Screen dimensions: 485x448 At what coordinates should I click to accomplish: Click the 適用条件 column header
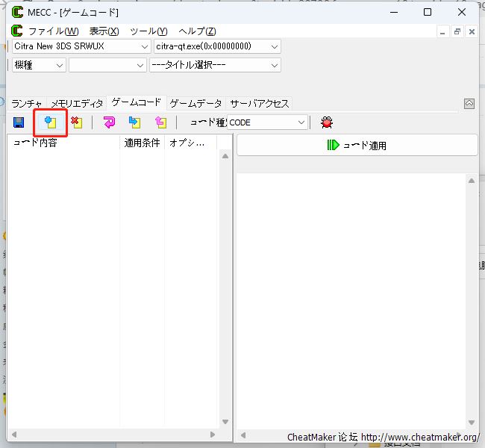point(142,143)
